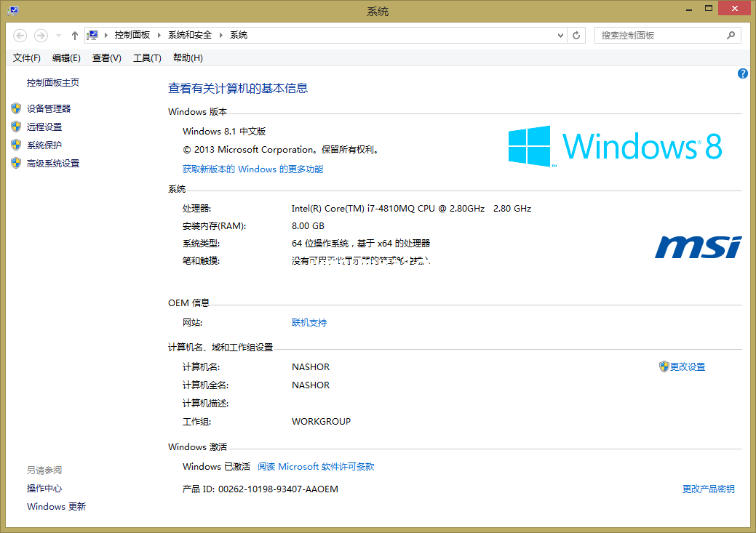Click 更改产品密钥 link
The height and width of the screenshot is (533, 756).
pos(708,489)
